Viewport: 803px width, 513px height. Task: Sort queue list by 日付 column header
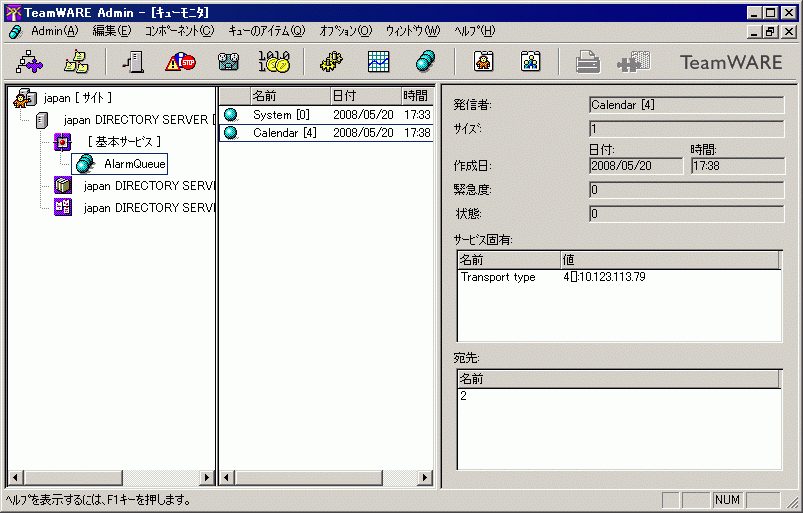(366, 96)
